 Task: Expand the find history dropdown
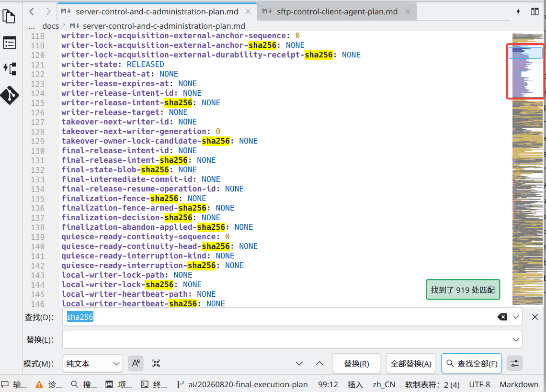click(516, 317)
